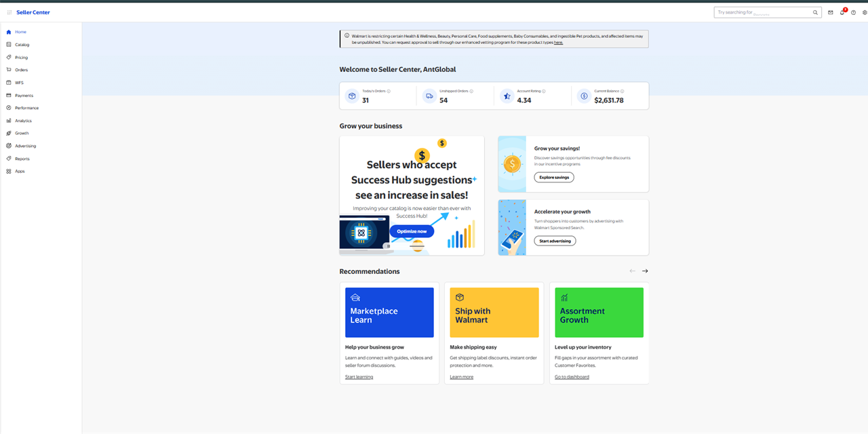
Task: Click the Current Balance dollar icon
Action: tap(584, 96)
